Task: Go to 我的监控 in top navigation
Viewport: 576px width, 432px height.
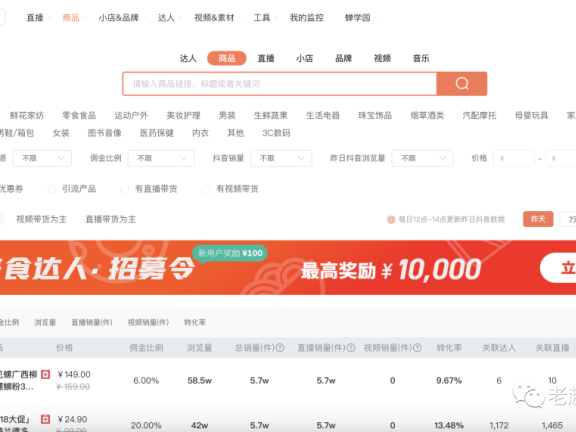Action: click(307, 18)
